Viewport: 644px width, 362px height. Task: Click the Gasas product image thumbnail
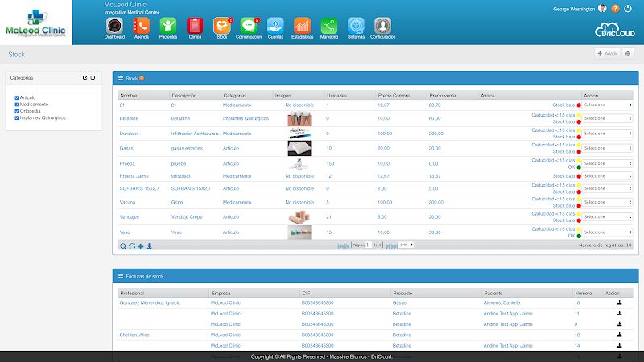pos(299,149)
